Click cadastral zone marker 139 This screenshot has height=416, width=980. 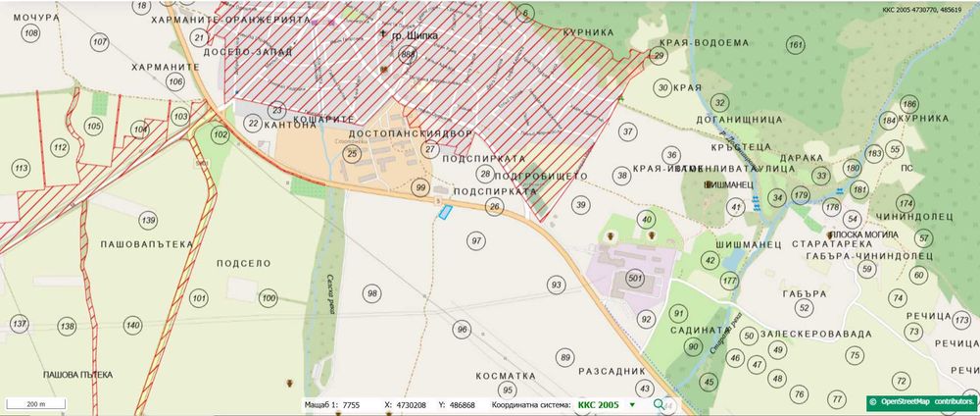pyautogui.click(x=148, y=220)
